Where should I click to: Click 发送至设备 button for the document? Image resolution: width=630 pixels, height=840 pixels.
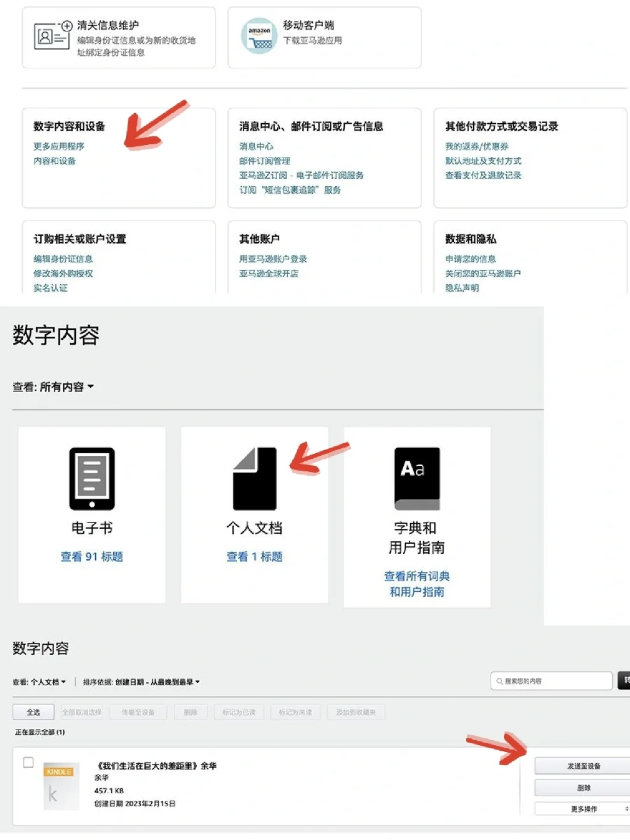coord(582,766)
